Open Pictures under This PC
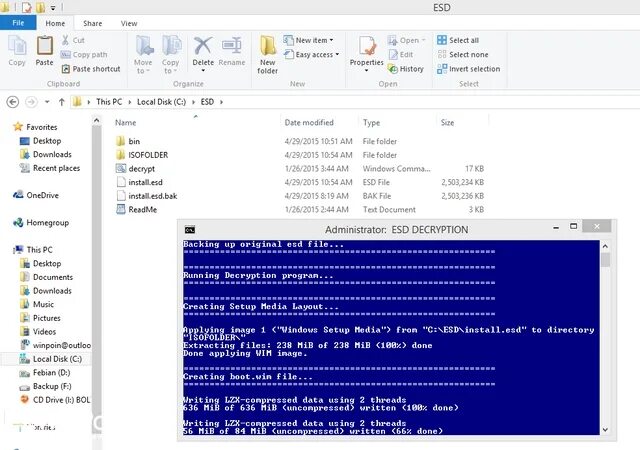The width and height of the screenshot is (640, 450). click(x=40, y=318)
